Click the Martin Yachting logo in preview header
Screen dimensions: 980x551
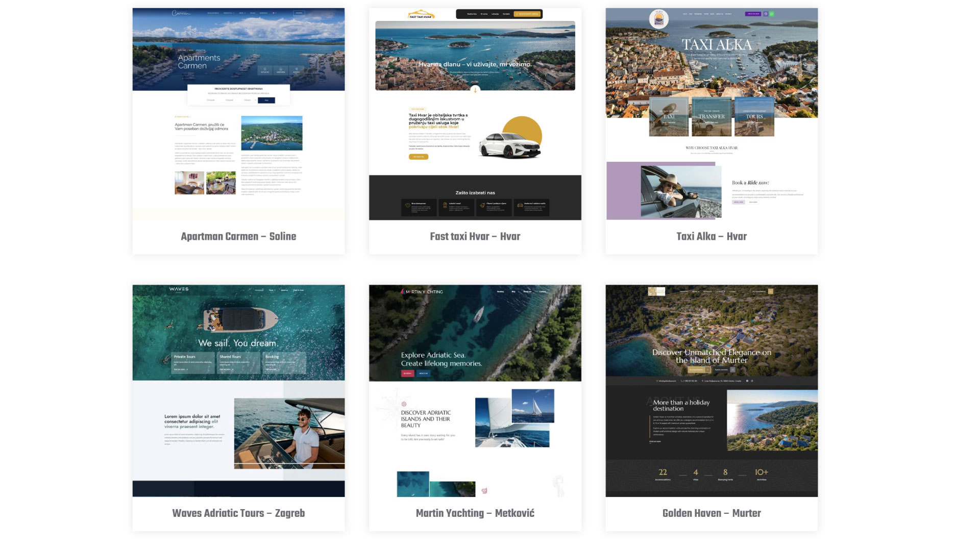tap(422, 292)
